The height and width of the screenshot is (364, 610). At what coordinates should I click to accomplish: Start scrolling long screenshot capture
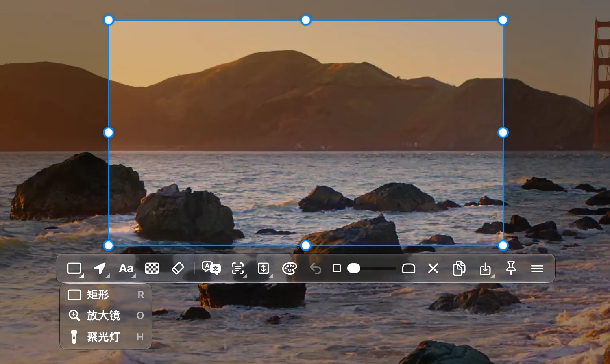pyautogui.click(x=264, y=269)
